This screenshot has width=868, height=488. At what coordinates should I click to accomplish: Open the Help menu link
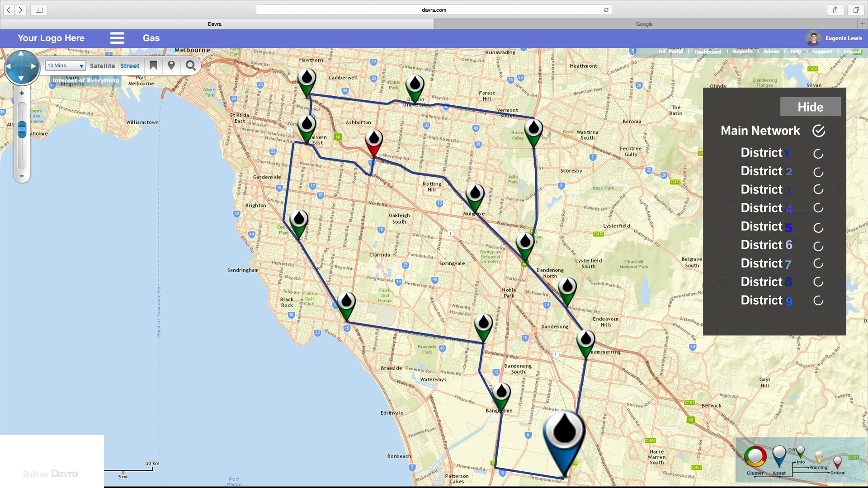[796, 52]
